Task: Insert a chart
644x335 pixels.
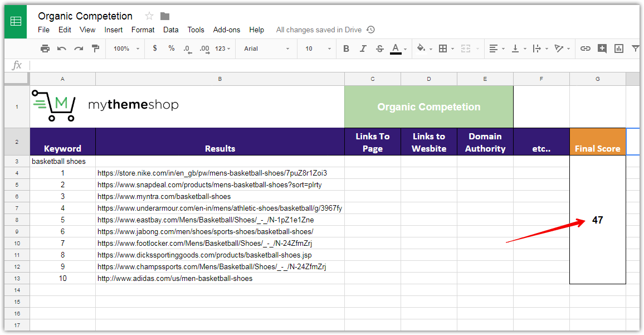Action: (x=619, y=48)
